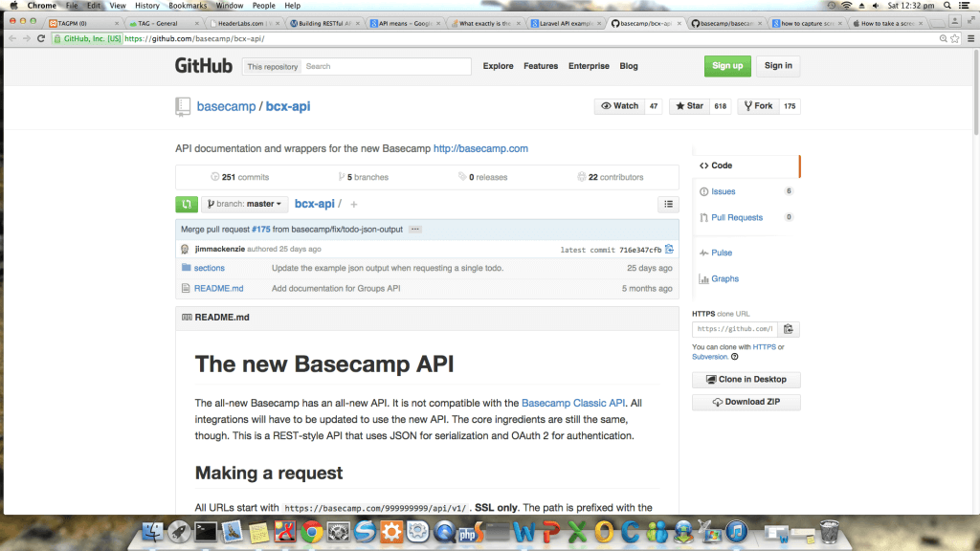Open Google Chrome from the Dock
980x551 pixels.
pos(312,532)
